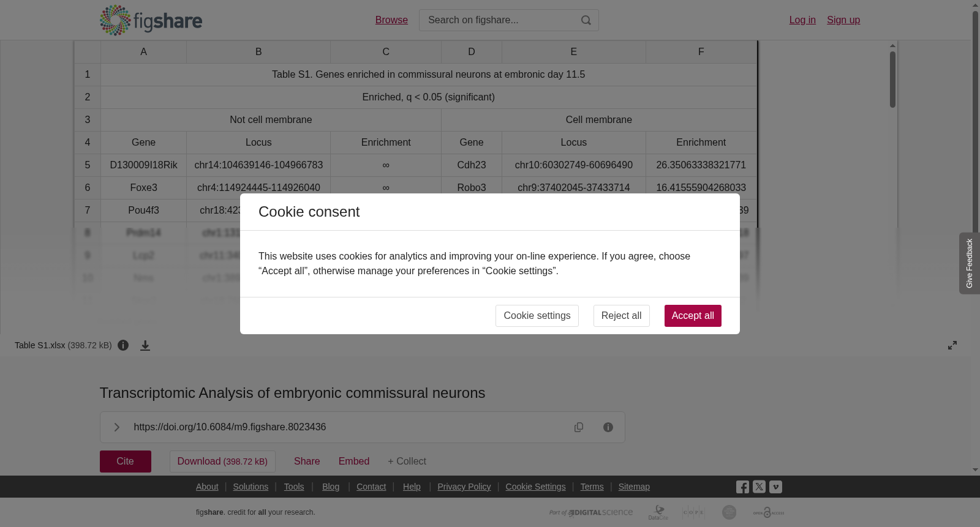
Task: Click the 'Cell membrane' header cell
Action: point(599,120)
